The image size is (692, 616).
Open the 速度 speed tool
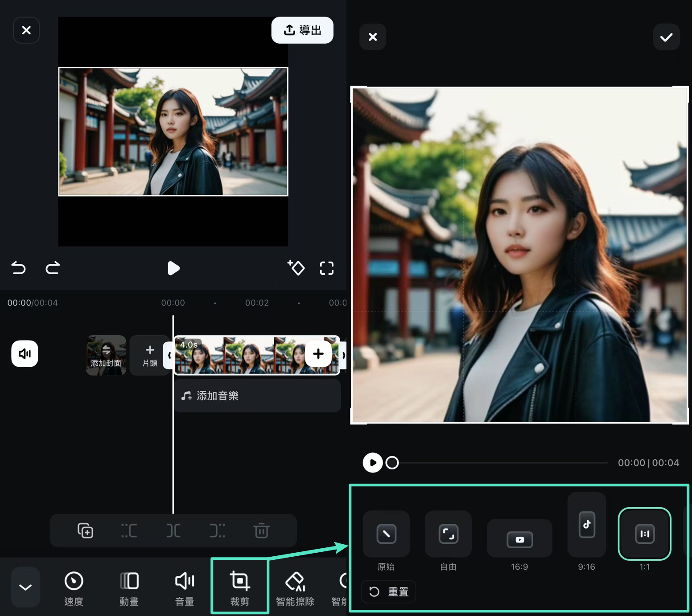point(74,589)
